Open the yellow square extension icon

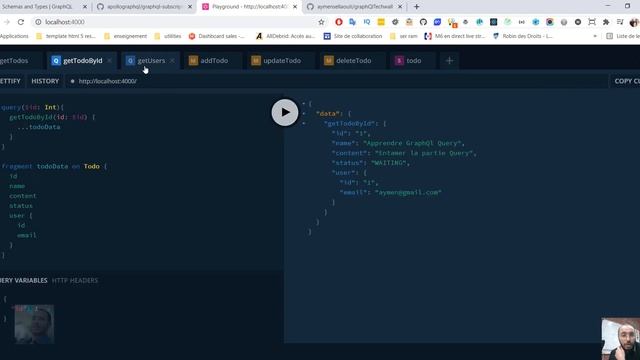pos(381,22)
